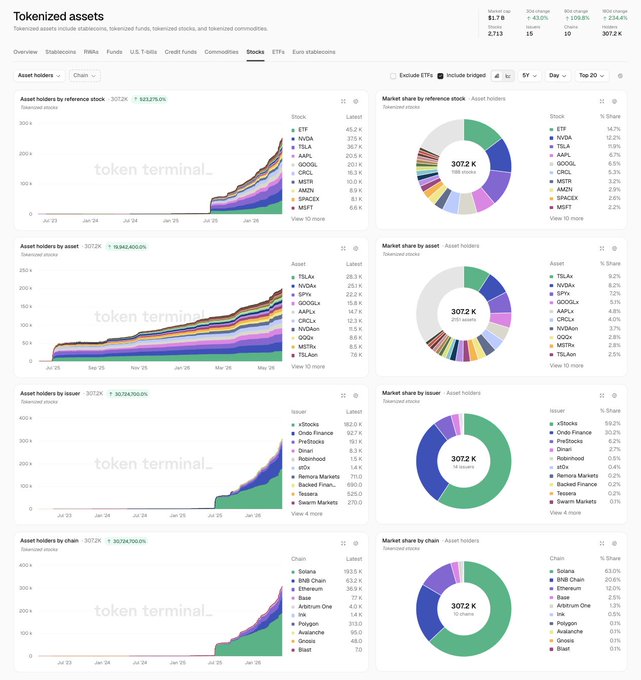Expand the Market share by issuer chart
The width and height of the screenshot is (641, 680).
[x=602, y=396]
